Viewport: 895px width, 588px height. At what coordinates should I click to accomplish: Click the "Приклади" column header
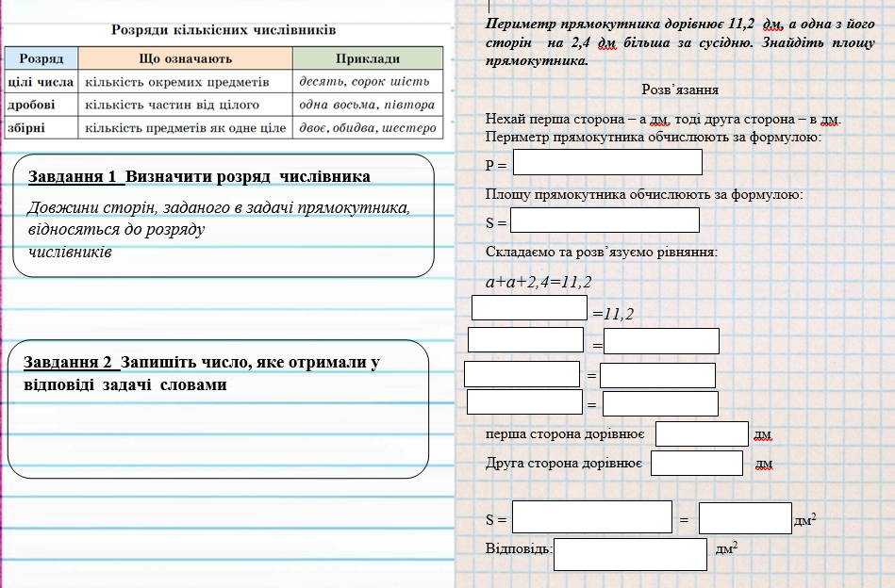pyautogui.click(x=367, y=58)
